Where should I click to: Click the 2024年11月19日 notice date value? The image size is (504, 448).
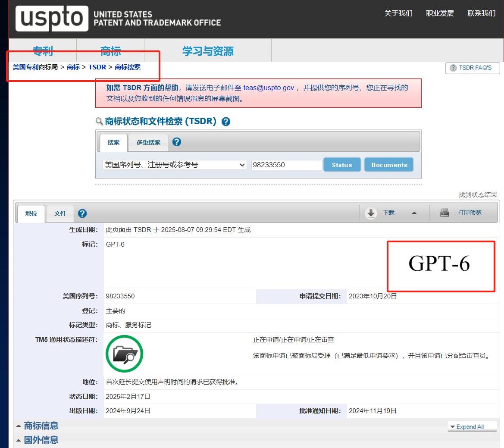pos(373,411)
